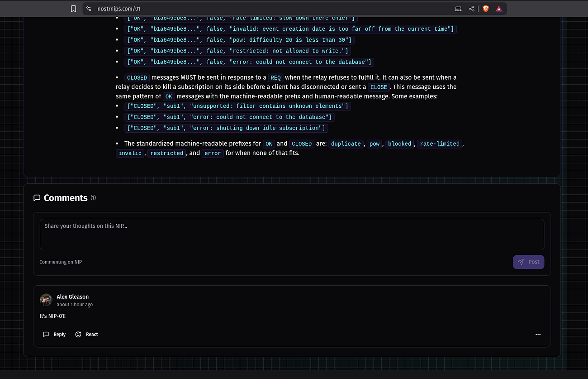Click the 'pow' prefix code tag
This screenshot has height=379, width=588.
pyautogui.click(x=375, y=144)
